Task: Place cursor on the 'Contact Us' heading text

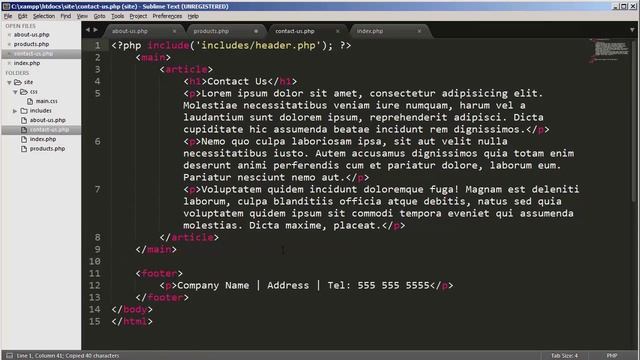Action: pyautogui.click(x=237, y=81)
